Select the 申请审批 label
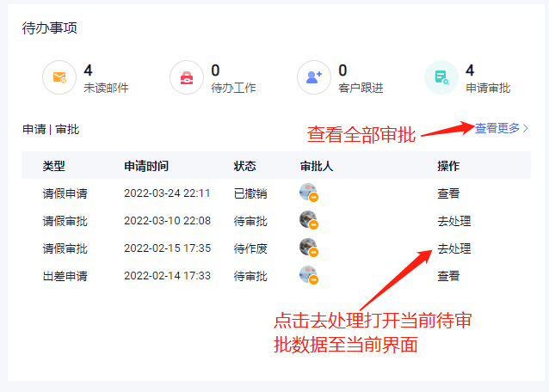 [488, 88]
